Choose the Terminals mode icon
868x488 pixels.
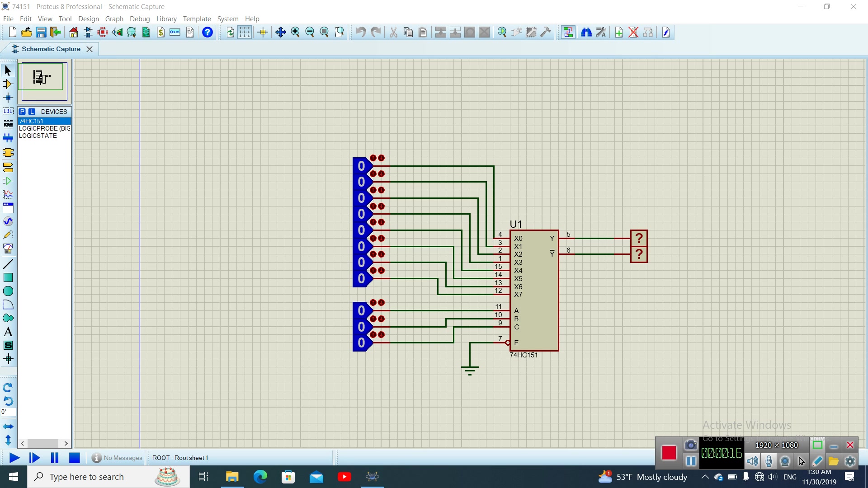(8, 168)
